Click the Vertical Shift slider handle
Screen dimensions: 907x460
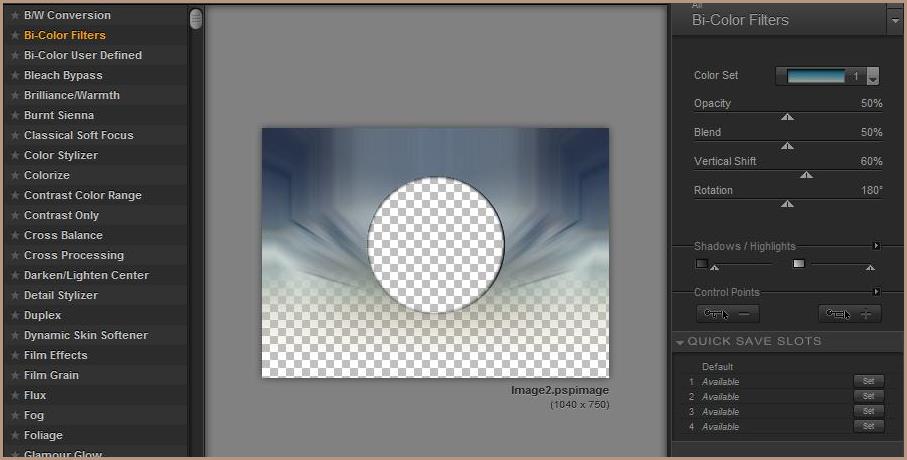(x=806, y=175)
